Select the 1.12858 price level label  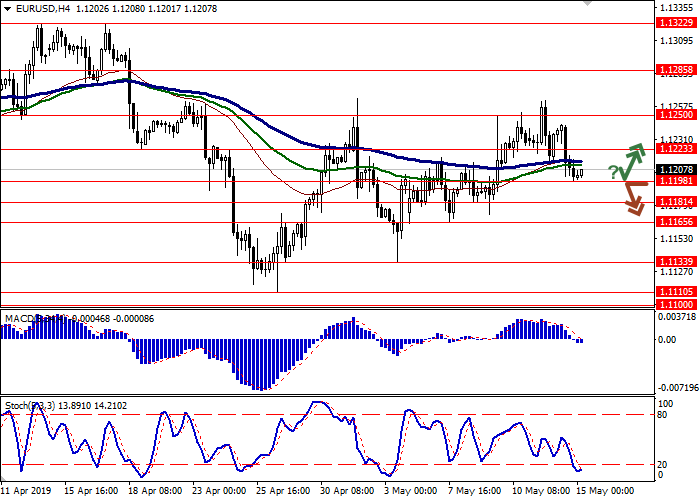[x=676, y=70]
